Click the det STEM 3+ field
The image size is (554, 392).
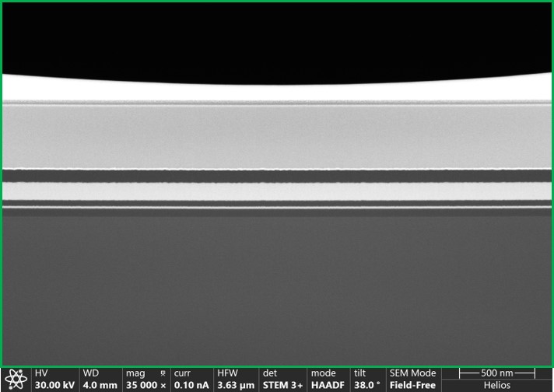coord(282,380)
